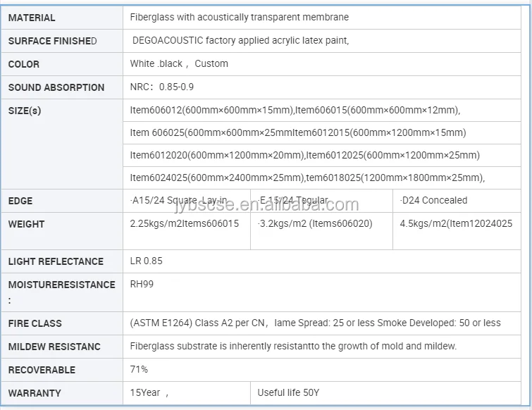
Task: Select the 'White .black, Custom' value
Action: point(179,63)
